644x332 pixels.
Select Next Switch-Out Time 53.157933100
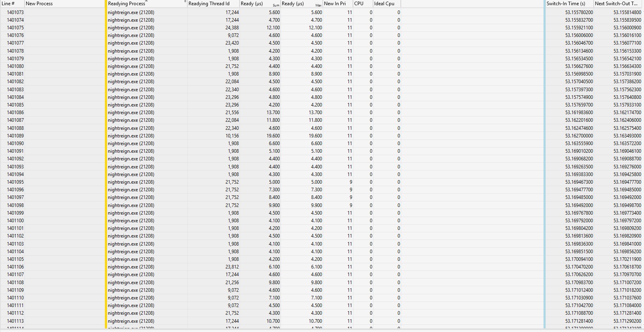pos(628,105)
